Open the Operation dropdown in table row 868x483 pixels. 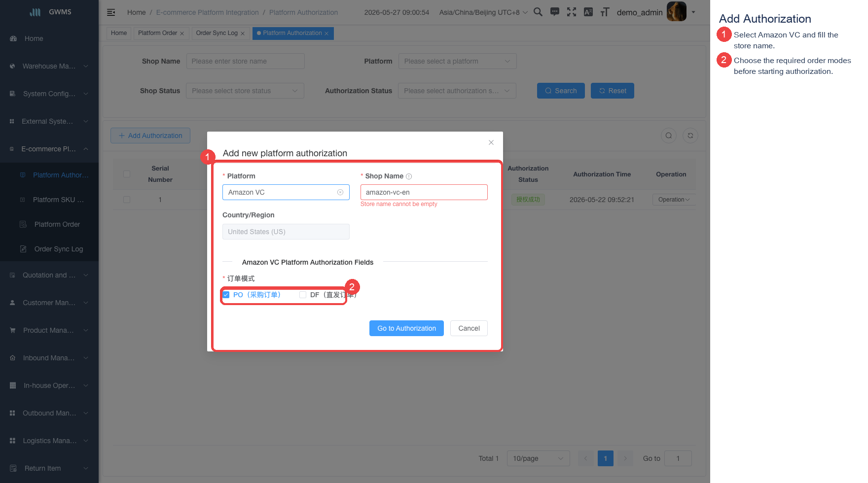(x=674, y=200)
